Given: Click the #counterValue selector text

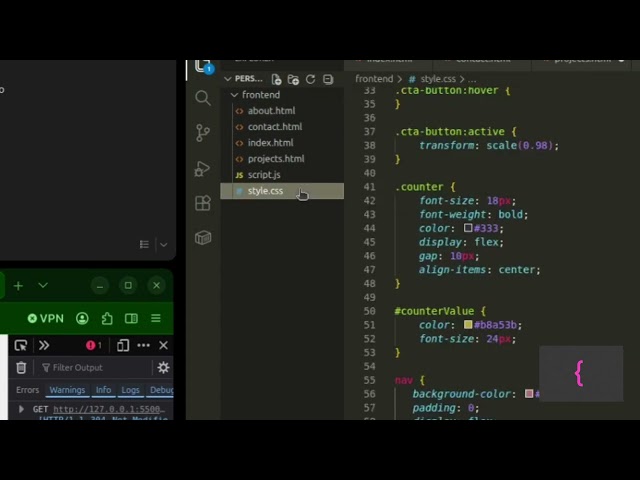Looking at the screenshot, I should 434,311.
